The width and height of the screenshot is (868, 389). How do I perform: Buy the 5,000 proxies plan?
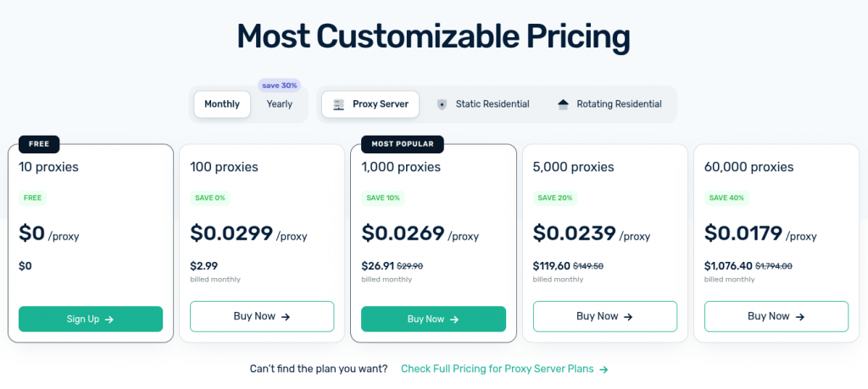pos(605,316)
